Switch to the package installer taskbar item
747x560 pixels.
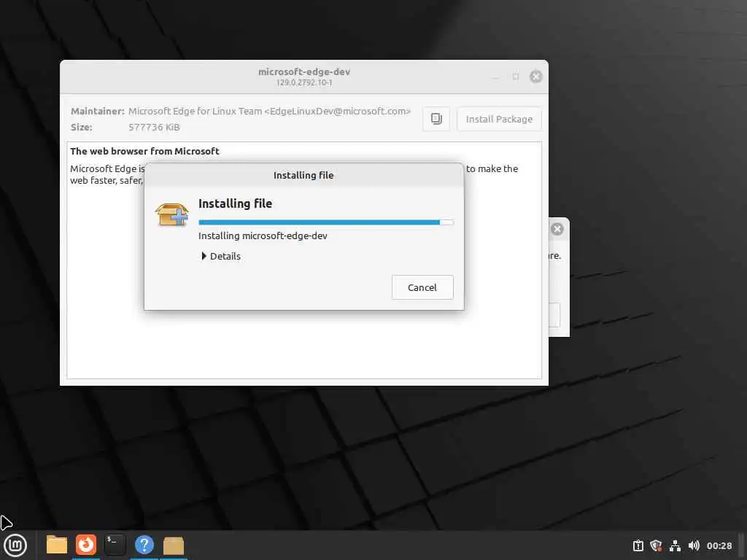click(x=174, y=545)
